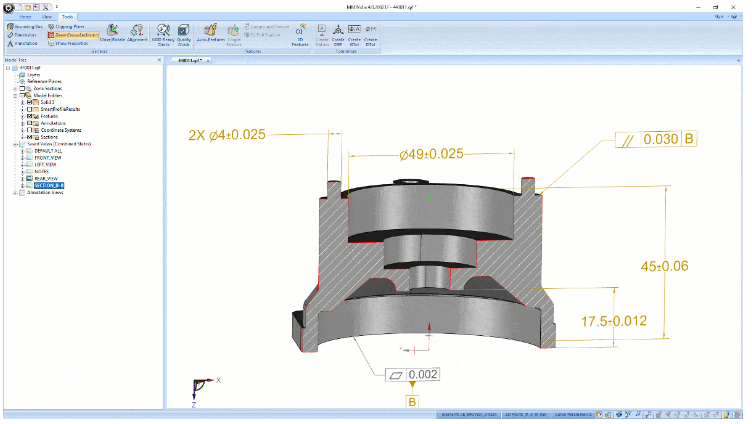Switch to the Home ribbon tab
The height and width of the screenshot is (424, 752).
pos(25,17)
